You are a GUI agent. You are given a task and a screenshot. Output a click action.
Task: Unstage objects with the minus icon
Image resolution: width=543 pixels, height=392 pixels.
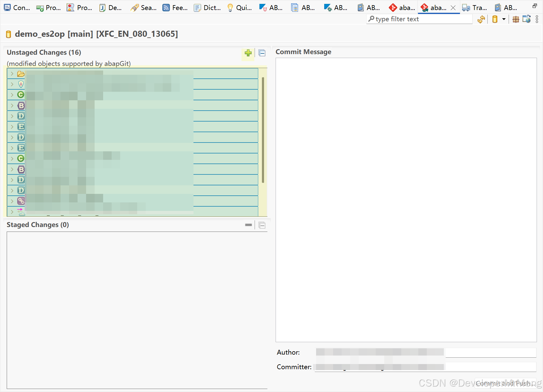point(248,225)
